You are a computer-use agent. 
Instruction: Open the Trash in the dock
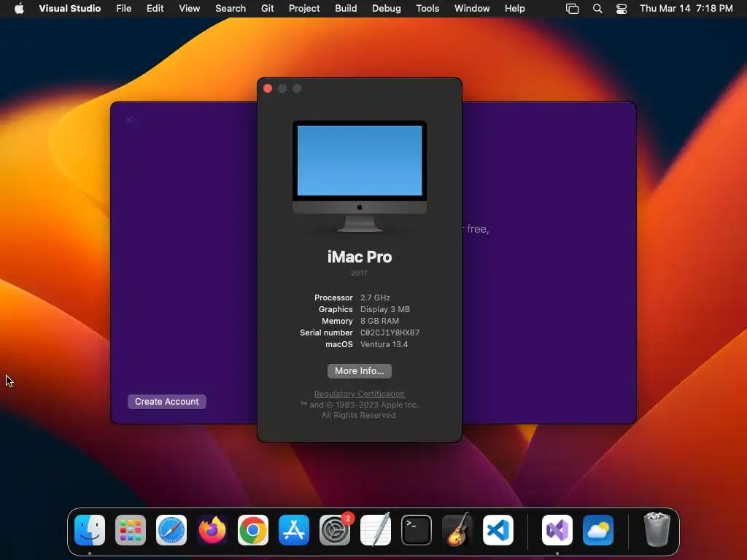(657, 530)
